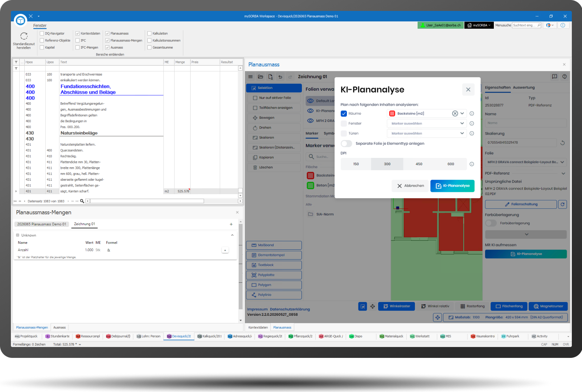582x392 pixels.
Task: Click the search magnifier in record navigator
Action: (x=82, y=201)
